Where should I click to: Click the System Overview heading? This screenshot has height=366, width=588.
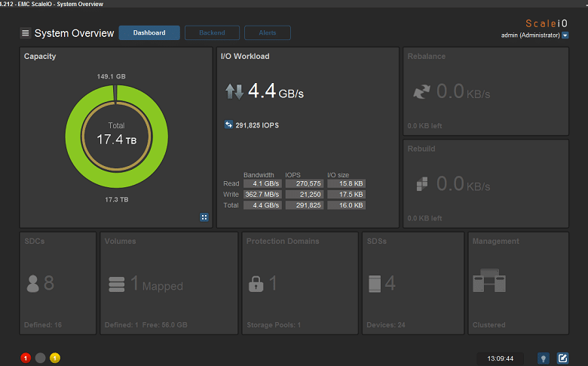[74, 33]
